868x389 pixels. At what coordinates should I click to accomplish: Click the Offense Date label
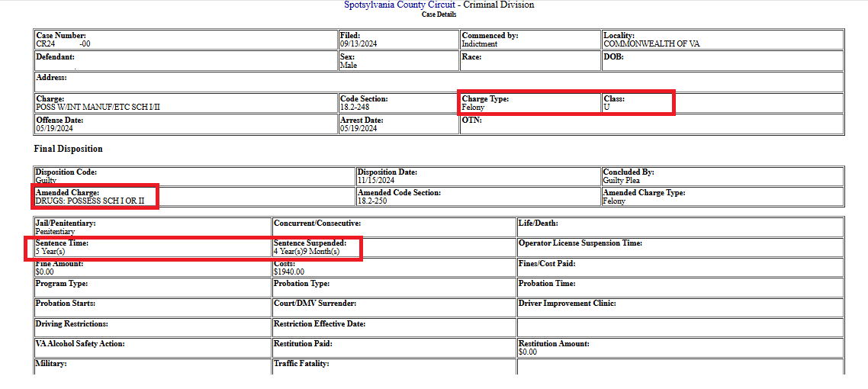point(59,120)
